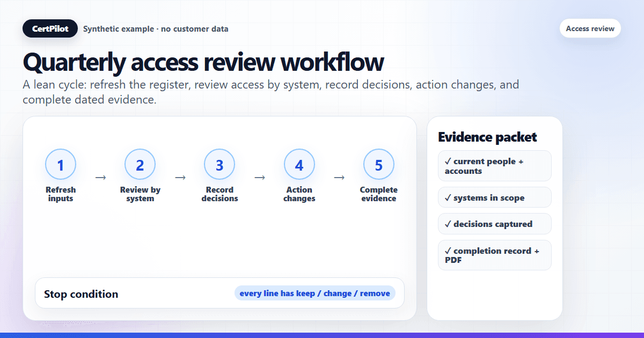Viewport: 644px width, 338px height.
Task: Click the 'Quarterly access review workflow' title
Action: (203, 62)
